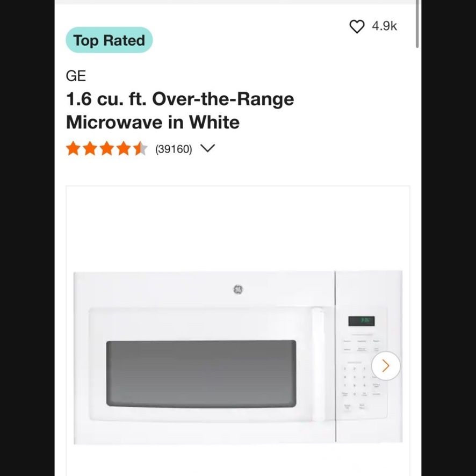
Task: Click the Over-the-Range Microwave product title
Action: point(180,111)
